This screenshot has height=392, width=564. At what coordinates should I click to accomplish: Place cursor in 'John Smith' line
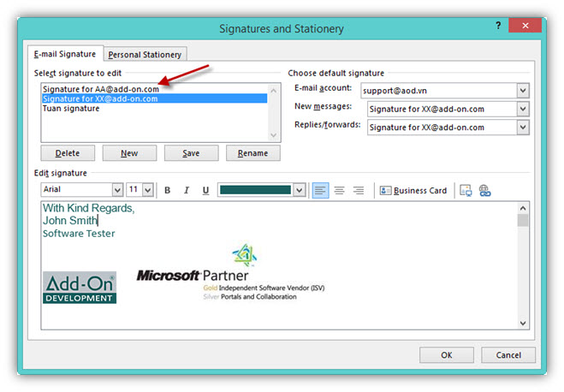(x=70, y=221)
